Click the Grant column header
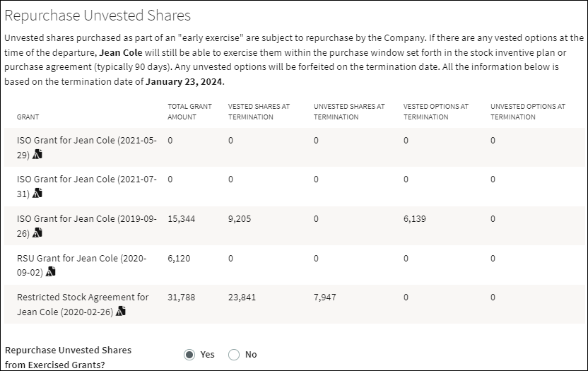Image resolution: width=588 pixels, height=371 pixels. [28, 117]
